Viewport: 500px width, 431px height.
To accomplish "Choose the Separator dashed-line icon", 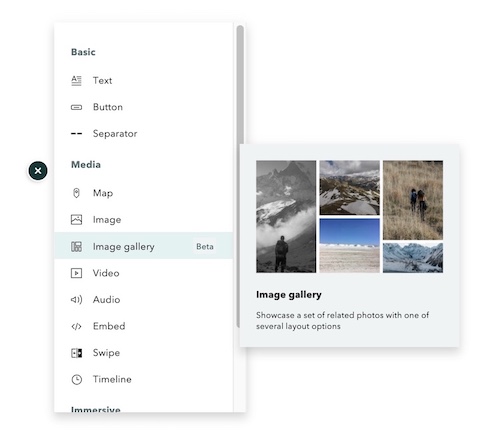I will [76, 134].
